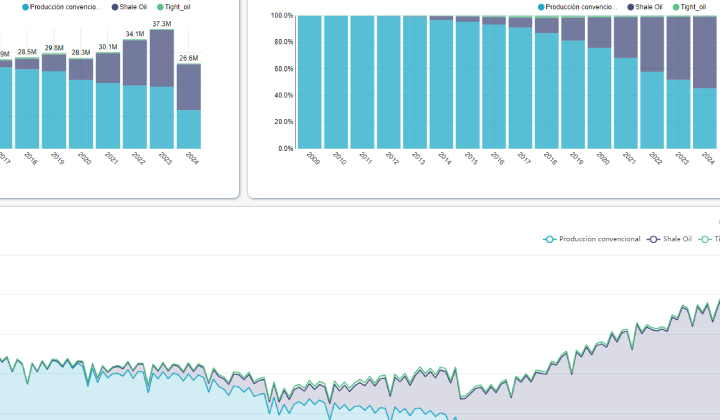Select the 2013 bar in percentage chart
720x420 pixels.
415,82
